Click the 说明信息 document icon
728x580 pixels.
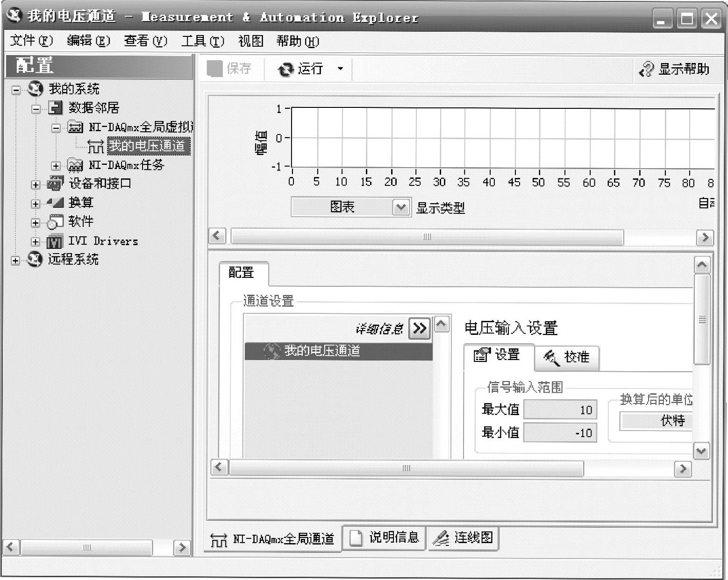[x=357, y=538]
